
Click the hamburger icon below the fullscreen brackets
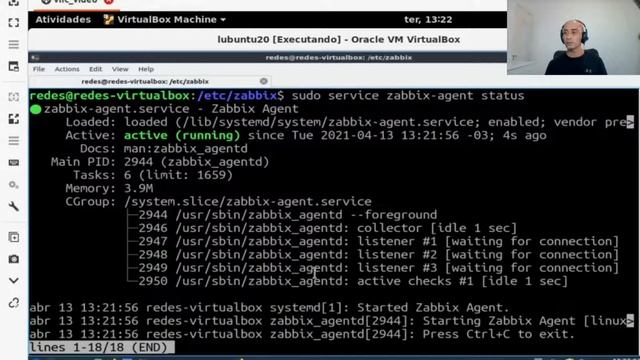click(x=13, y=44)
